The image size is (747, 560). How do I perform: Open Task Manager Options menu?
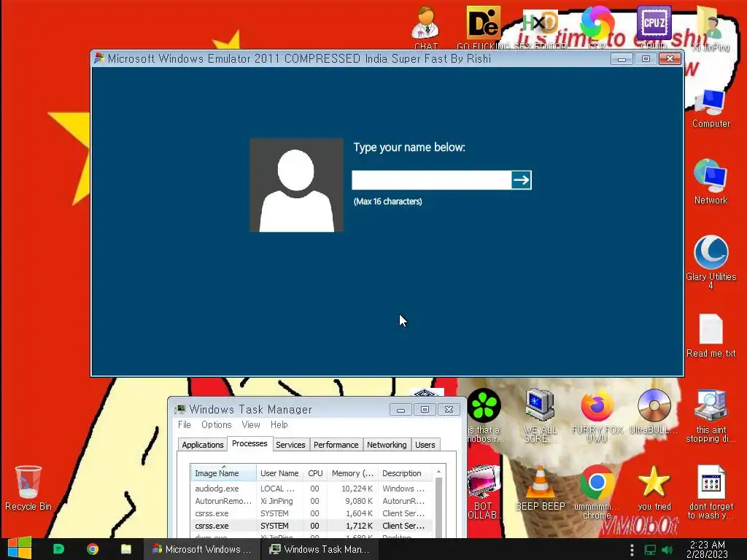[216, 425]
